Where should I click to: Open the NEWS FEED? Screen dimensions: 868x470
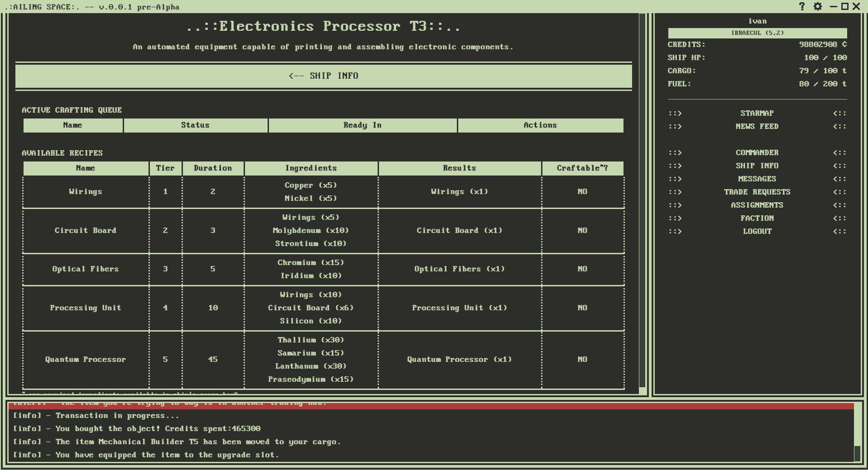pyautogui.click(x=757, y=127)
